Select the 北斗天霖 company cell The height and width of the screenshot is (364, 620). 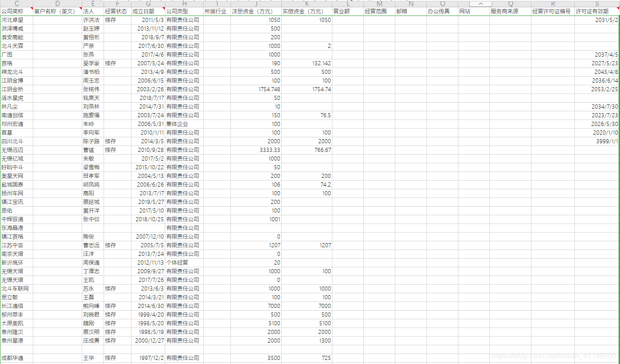pyautogui.click(x=16, y=46)
